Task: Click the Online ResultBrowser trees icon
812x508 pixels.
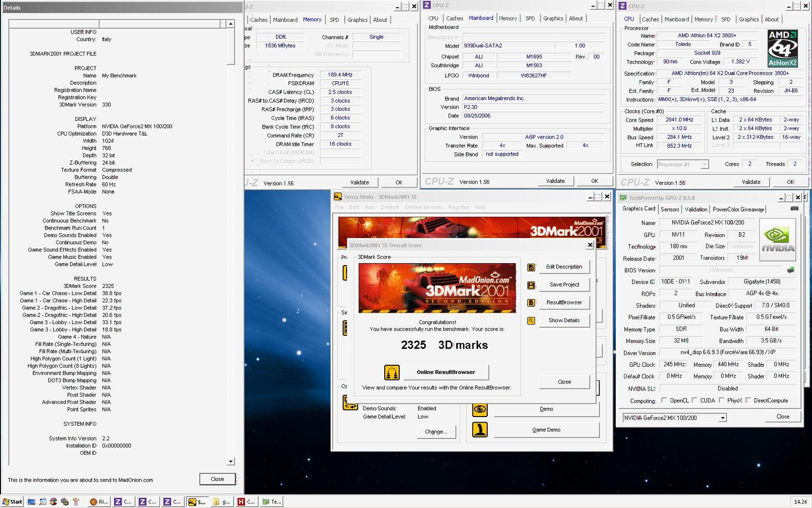Action: (x=392, y=372)
